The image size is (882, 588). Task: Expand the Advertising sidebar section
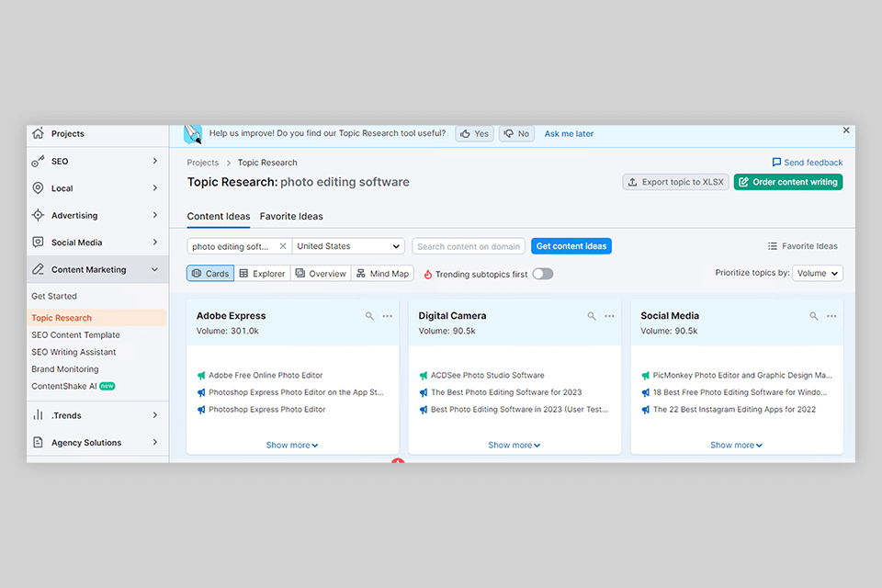click(154, 215)
